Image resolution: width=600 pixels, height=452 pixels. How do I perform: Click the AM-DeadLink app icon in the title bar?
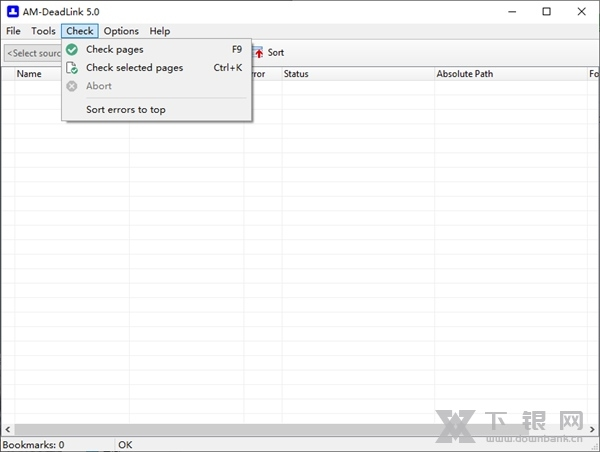point(12,11)
